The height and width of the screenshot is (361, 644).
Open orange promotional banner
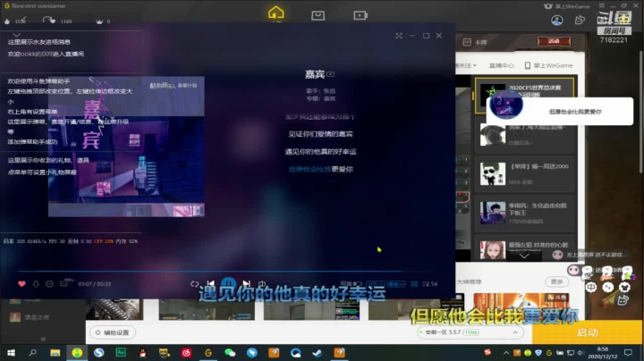[x=521, y=306]
